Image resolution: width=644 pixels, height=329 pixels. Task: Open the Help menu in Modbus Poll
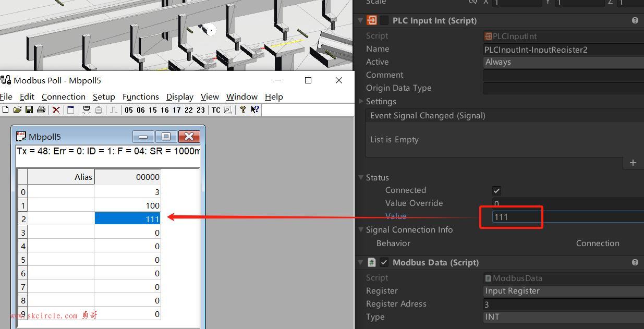coord(274,96)
